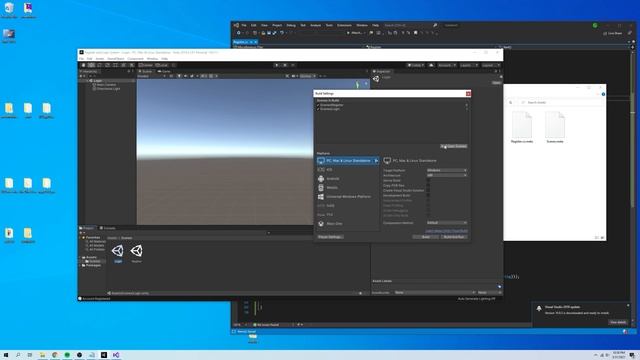Open the Unity Component menu
The height and width of the screenshot is (360, 640).
pyautogui.click(x=136, y=59)
